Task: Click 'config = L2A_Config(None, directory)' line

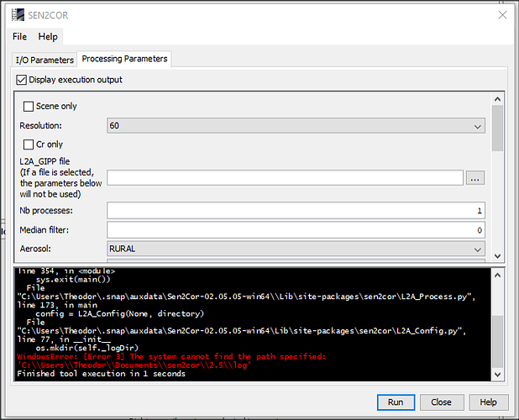Action: 120,313
